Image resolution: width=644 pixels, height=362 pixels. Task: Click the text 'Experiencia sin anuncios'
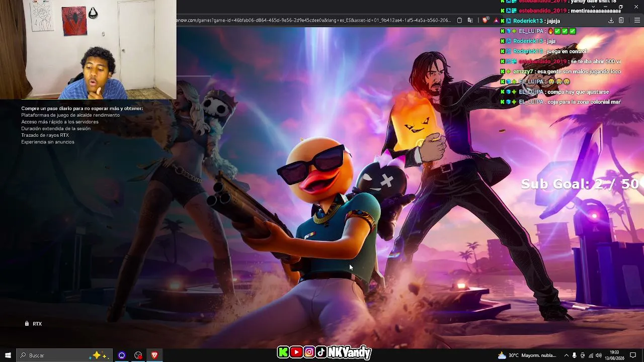48,142
